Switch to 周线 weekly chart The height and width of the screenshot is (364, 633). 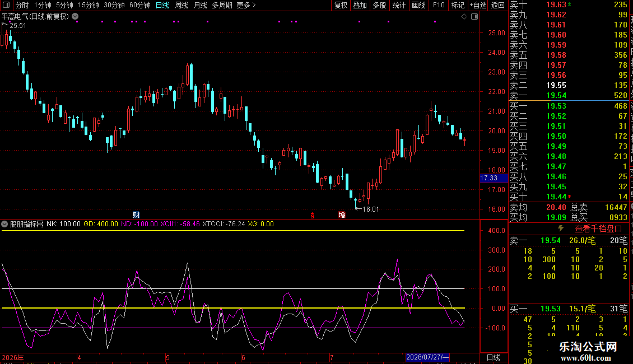(x=181, y=5)
